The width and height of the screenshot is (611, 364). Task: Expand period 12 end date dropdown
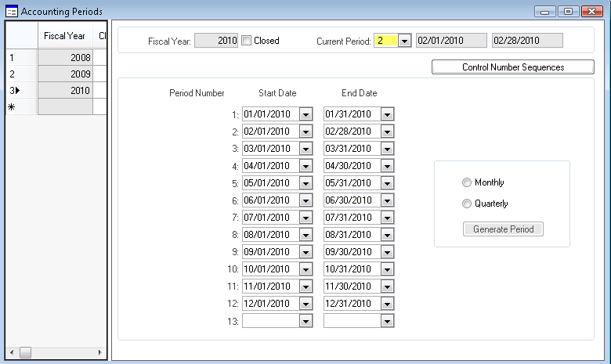387,304
